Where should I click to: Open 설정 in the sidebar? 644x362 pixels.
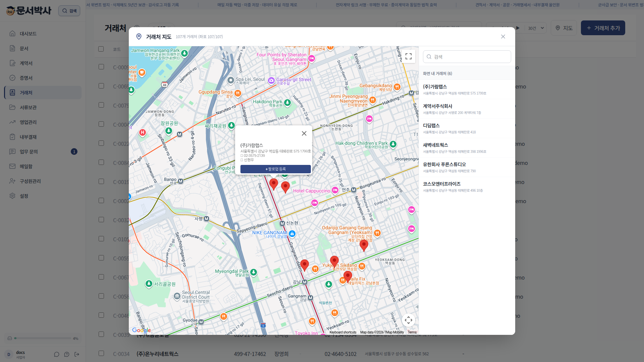click(43, 196)
